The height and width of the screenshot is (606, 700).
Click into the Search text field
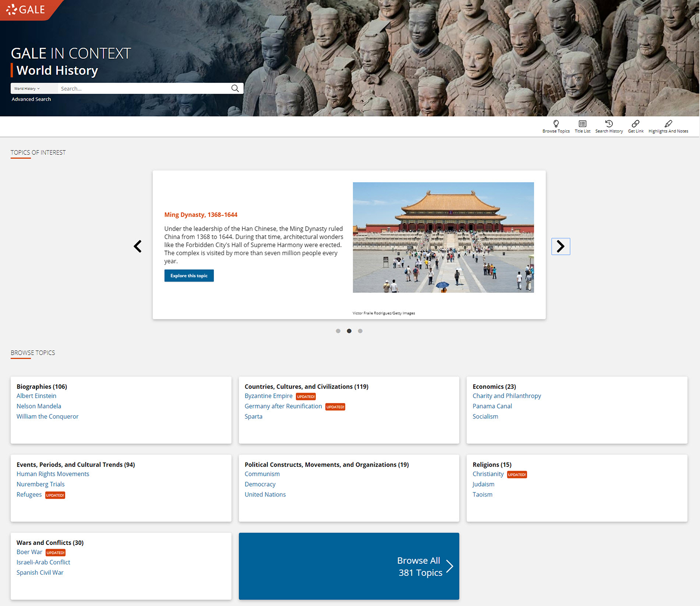(x=144, y=89)
